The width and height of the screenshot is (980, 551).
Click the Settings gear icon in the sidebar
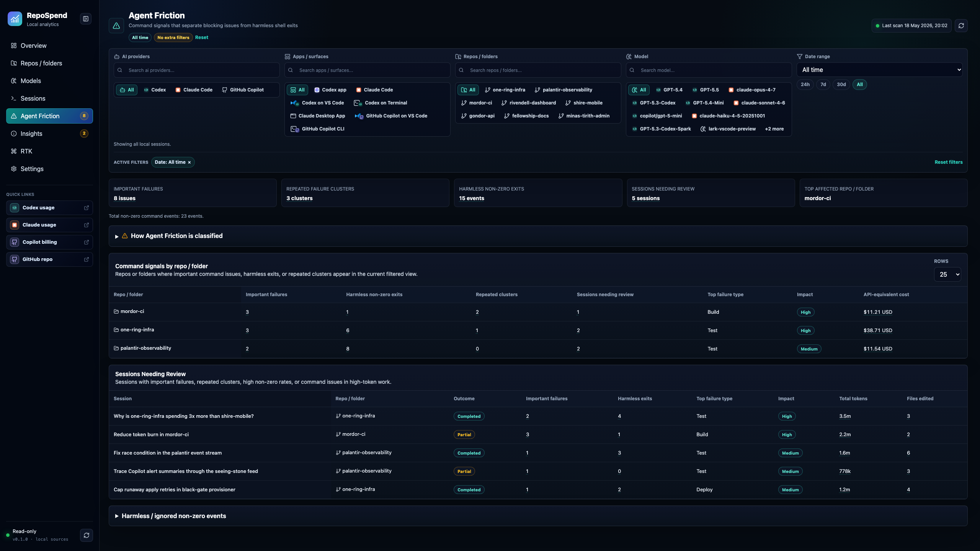point(14,169)
